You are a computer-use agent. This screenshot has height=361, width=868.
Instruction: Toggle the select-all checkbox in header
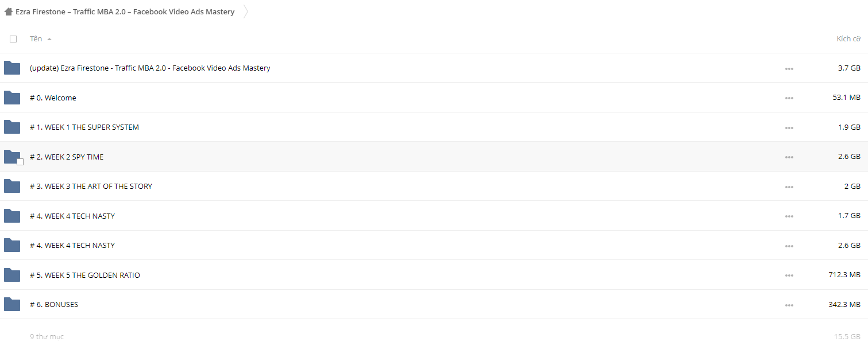pyautogui.click(x=13, y=39)
